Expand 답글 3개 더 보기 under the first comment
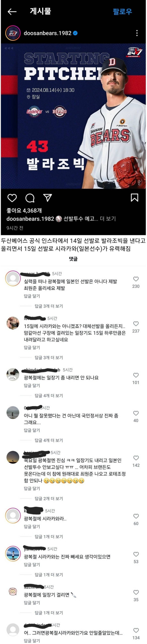Screen dimensions: 147x644 [x=49, y=306]
